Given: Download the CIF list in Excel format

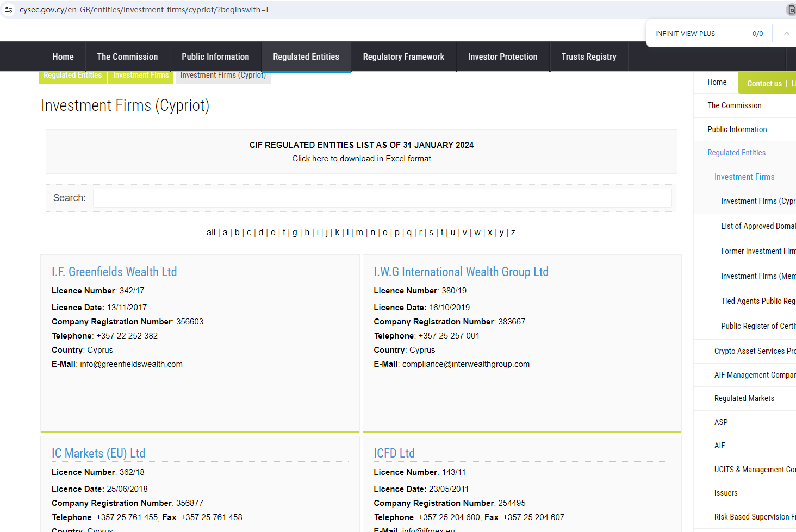Looking at the screenshot, I should (x=361, y=159).
